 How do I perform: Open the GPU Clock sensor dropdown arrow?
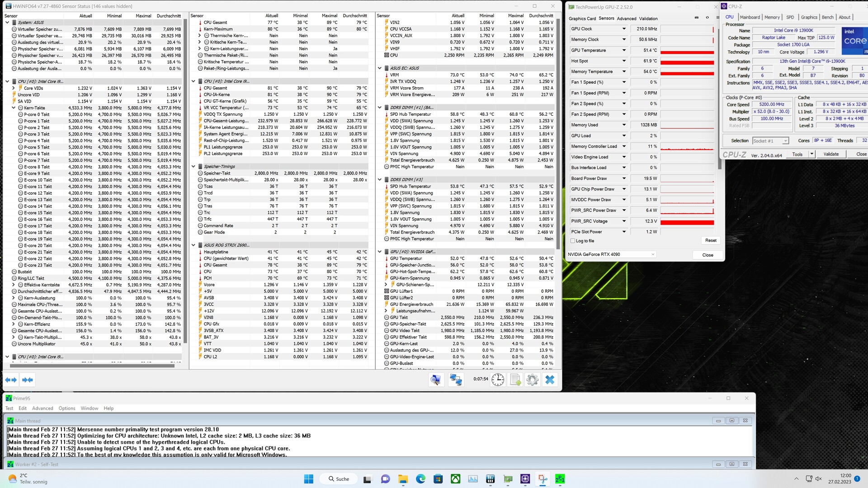coord(624,29)
